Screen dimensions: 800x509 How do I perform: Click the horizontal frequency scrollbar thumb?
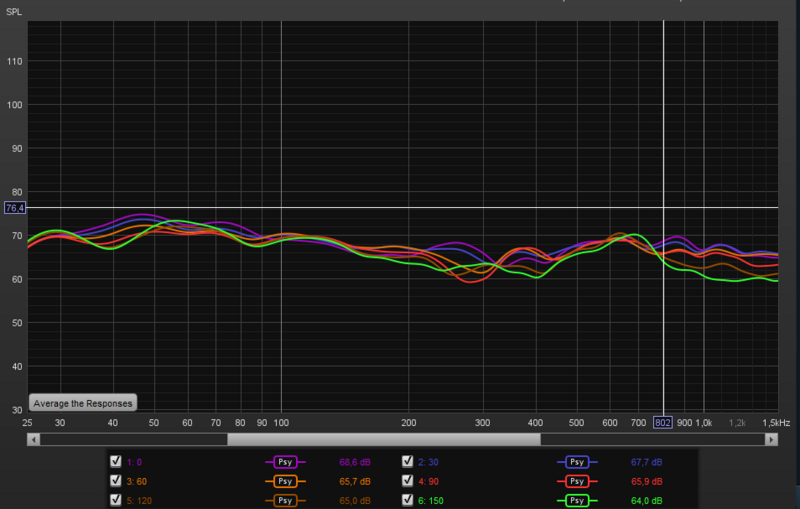383,439
